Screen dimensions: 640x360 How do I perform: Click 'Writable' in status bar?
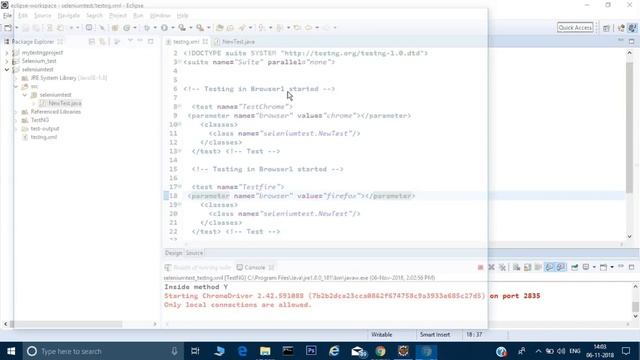click(x=382, y=334)
